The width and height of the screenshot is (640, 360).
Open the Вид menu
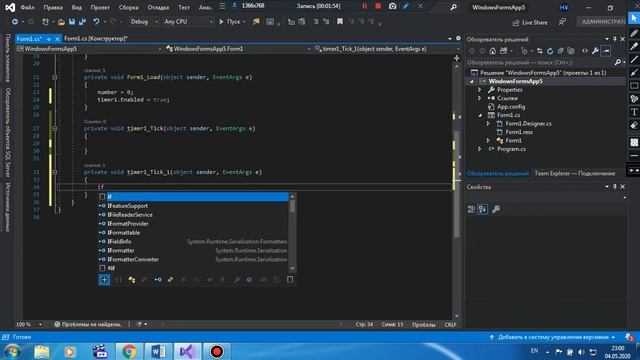(x=76, y=7)
